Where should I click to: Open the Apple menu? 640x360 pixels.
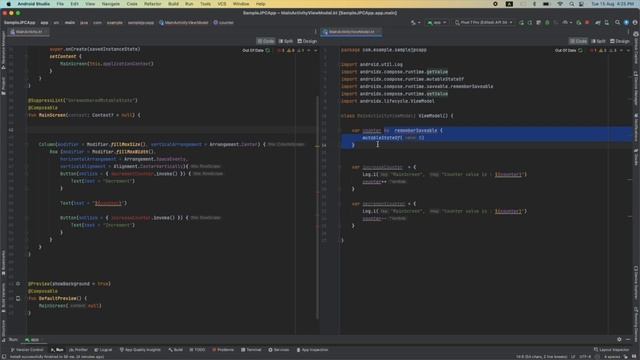8,4
